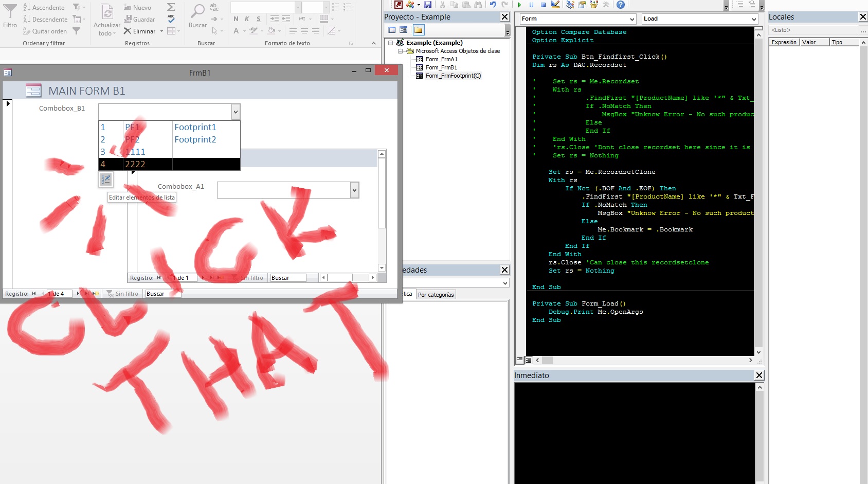868x484 pixels.
Task: Click the main form Buscar search box
Action: (162, 294)
